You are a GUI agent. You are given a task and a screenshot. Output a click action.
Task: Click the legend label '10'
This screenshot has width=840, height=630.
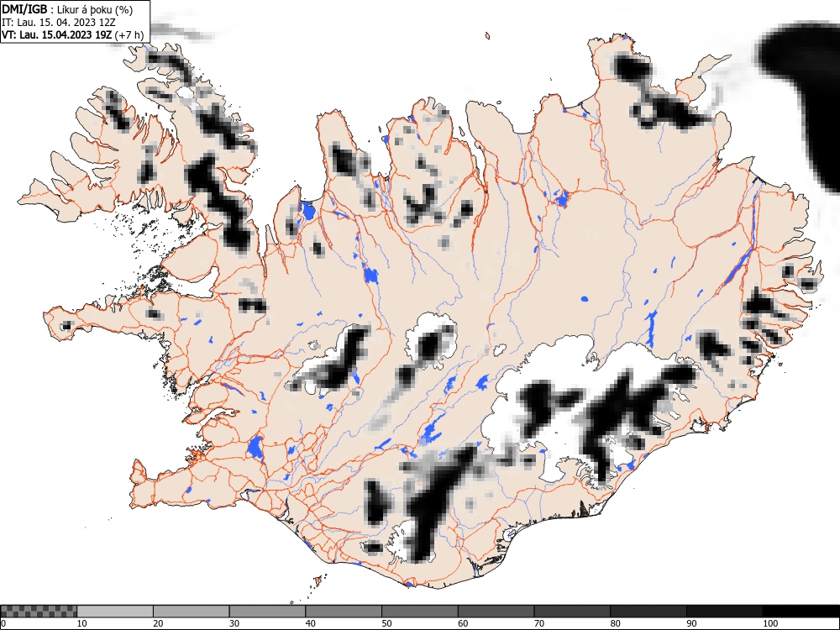tap(82, 623)
